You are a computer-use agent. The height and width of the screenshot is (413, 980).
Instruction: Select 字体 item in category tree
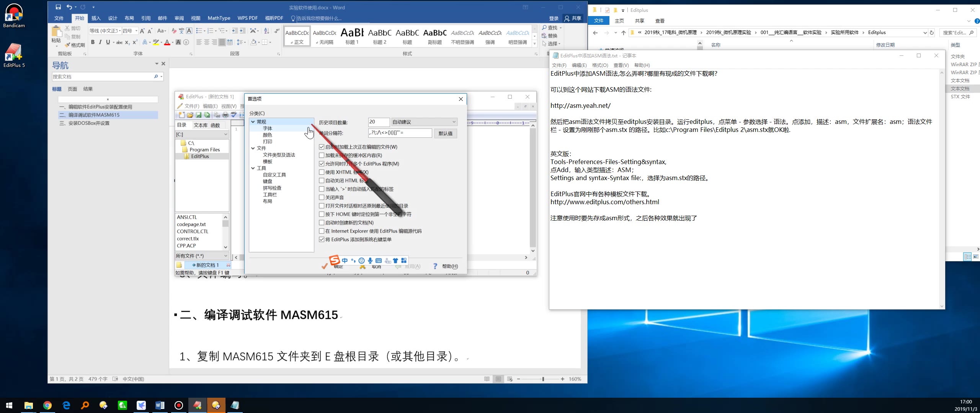pyautogui.click(x=268, y=128)
